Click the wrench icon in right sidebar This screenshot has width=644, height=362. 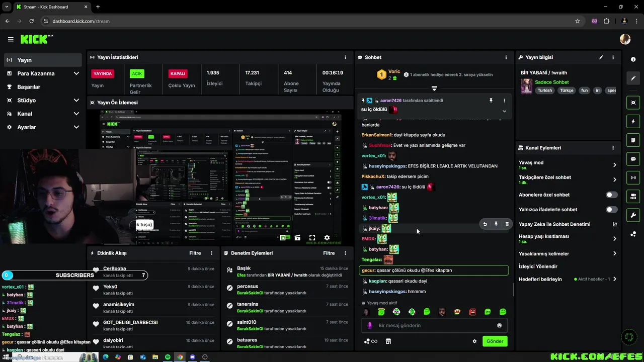coord(633,215)
